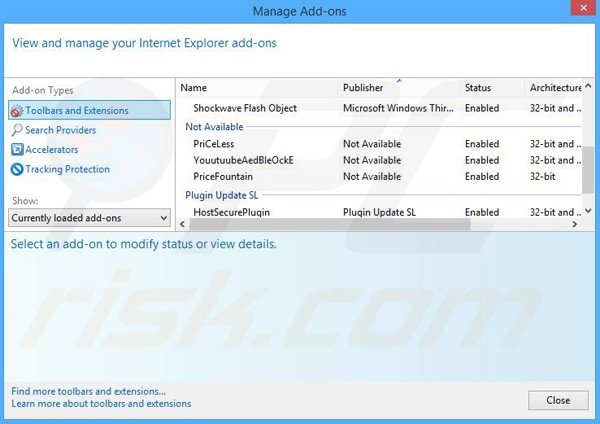The image size is (600, 424).
Task: Open the Currently loaded add-ons dropdown
Action: coord(90,218)
